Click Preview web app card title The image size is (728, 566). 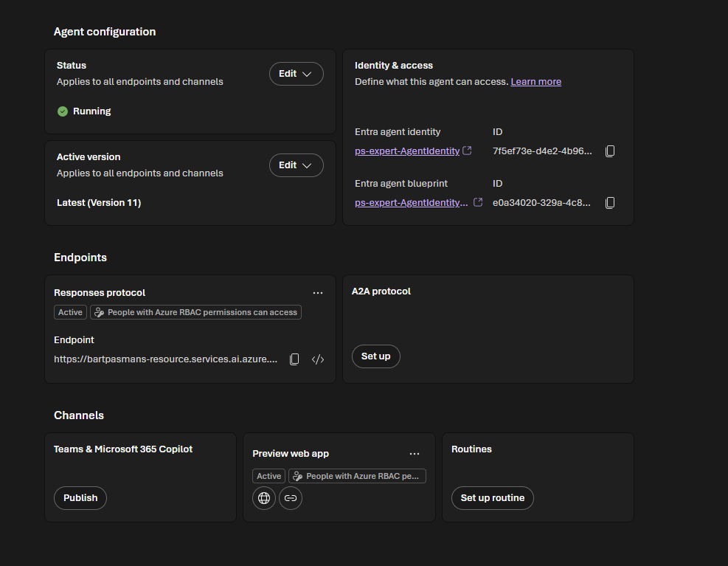(x=291, y=454)
